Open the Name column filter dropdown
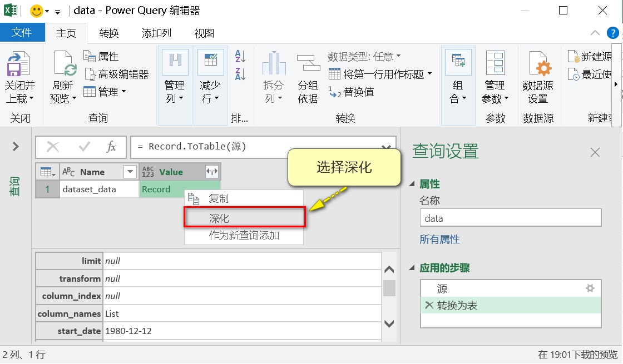This screenshot has width=623, height=364. 130,172
